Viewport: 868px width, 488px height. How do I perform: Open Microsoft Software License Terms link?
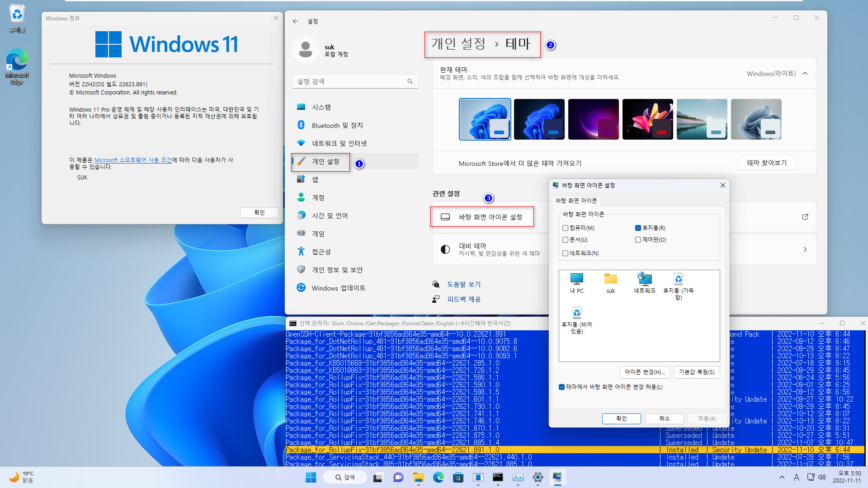[133, 160]
